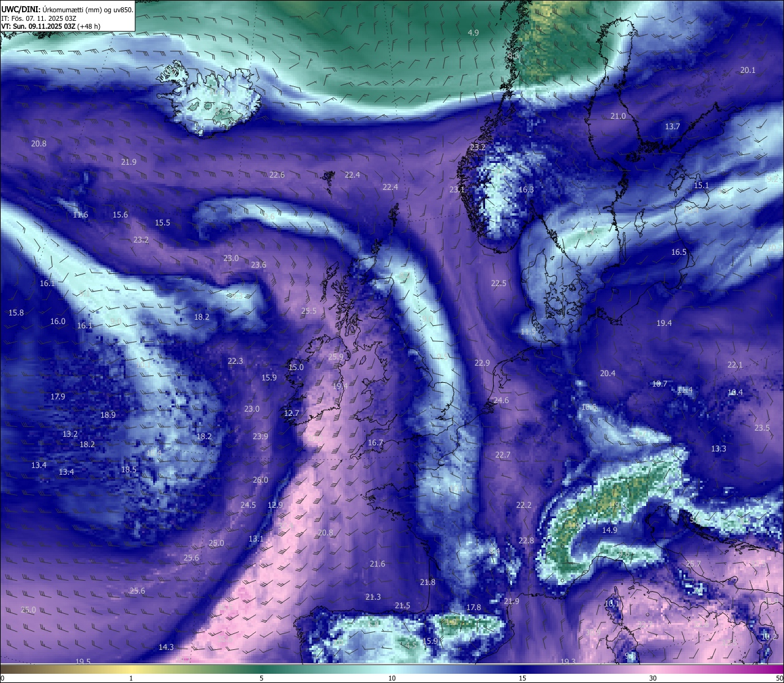Click the colour scale tick label 5
The width and height of the screenshot is (784, 683).
pos(262,678)
